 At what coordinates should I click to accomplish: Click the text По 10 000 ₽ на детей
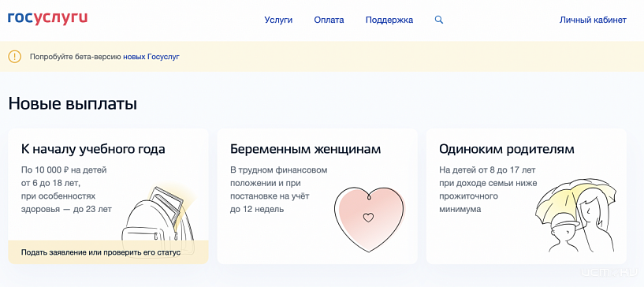(x=64, y=170)
